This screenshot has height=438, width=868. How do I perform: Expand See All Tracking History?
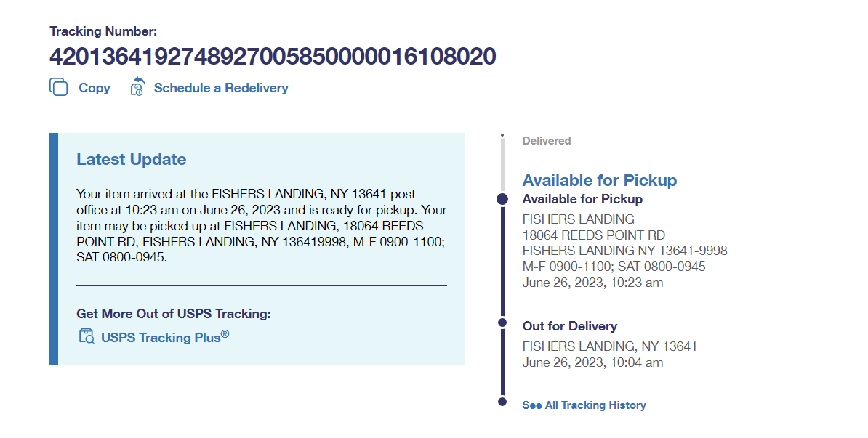[584, 405]
